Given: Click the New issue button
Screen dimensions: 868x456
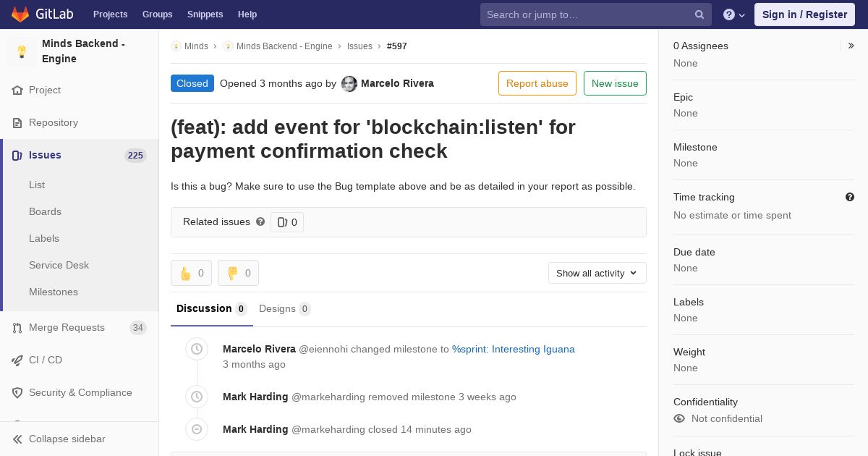Looking at the screenshot, I should tap(615, 83).
